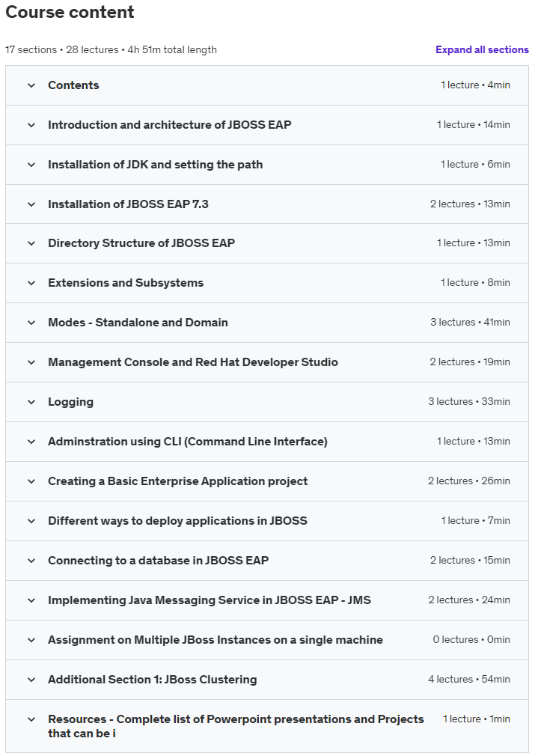
Task: Expand chevron for Installation of JDK and setting the path
Action: coord(31,165)
